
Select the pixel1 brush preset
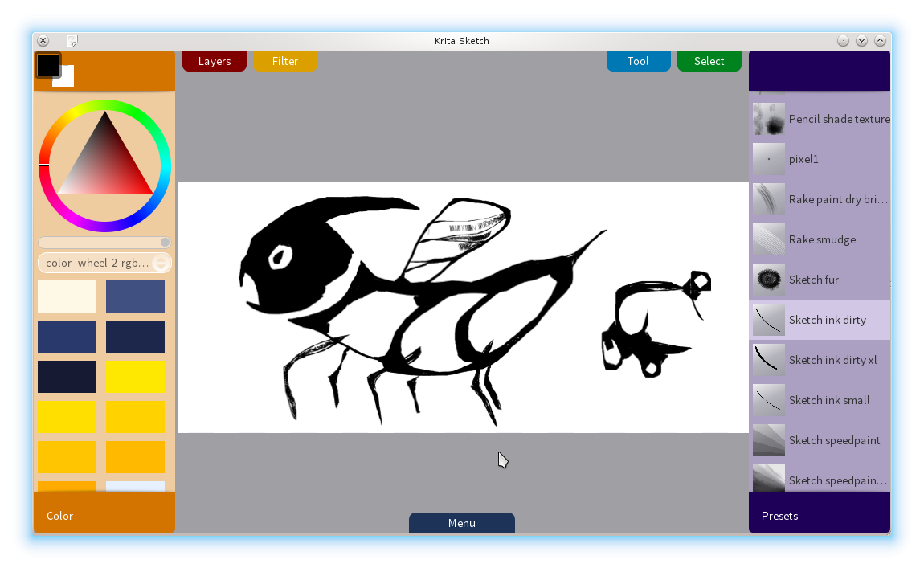[x=803, y=159]
